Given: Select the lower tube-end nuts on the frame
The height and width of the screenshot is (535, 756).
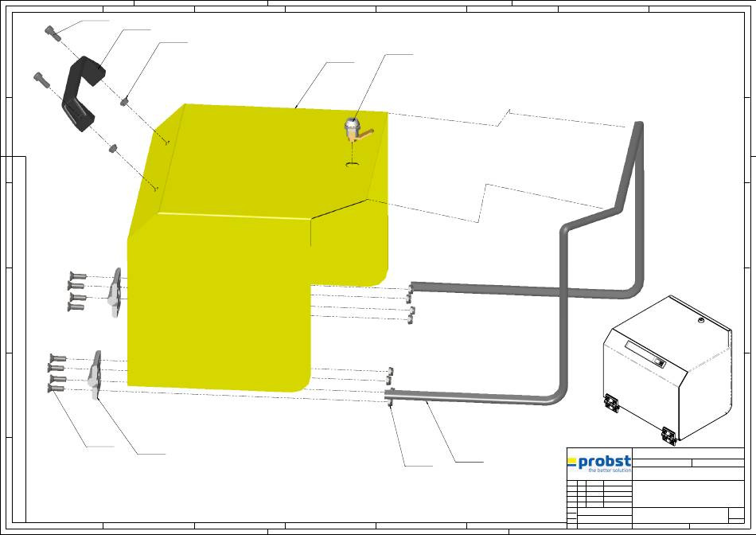Looking at the screenshot, I should click(x=390, y=388).
